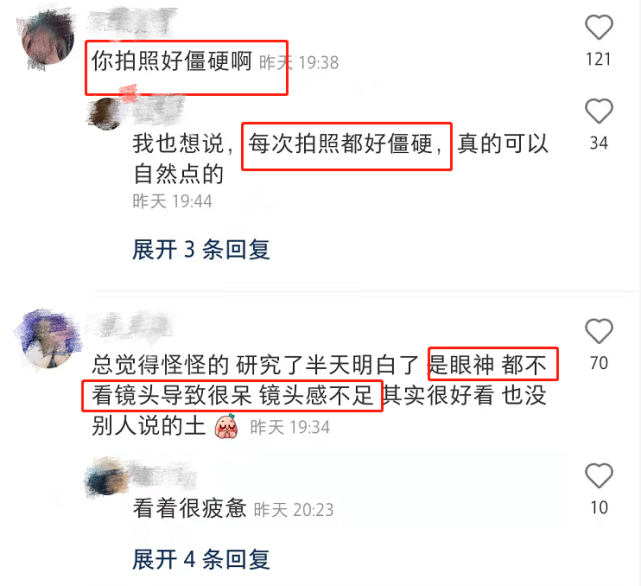Like the '看着很疲惫' reply
The height and width of the screenshot is (586, 641).
(599, 476)
